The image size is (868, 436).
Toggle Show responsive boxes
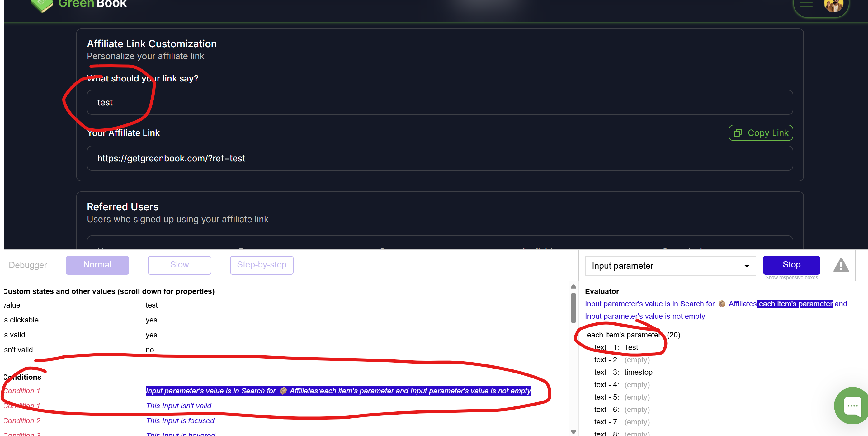[x=791, y=278]
